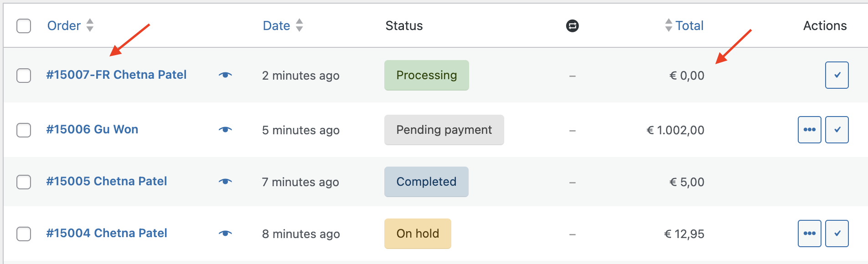The width and height of the screenshot is (868, 264).
Task: Set order #15006 to processing
Action: (x=809, y=130)
